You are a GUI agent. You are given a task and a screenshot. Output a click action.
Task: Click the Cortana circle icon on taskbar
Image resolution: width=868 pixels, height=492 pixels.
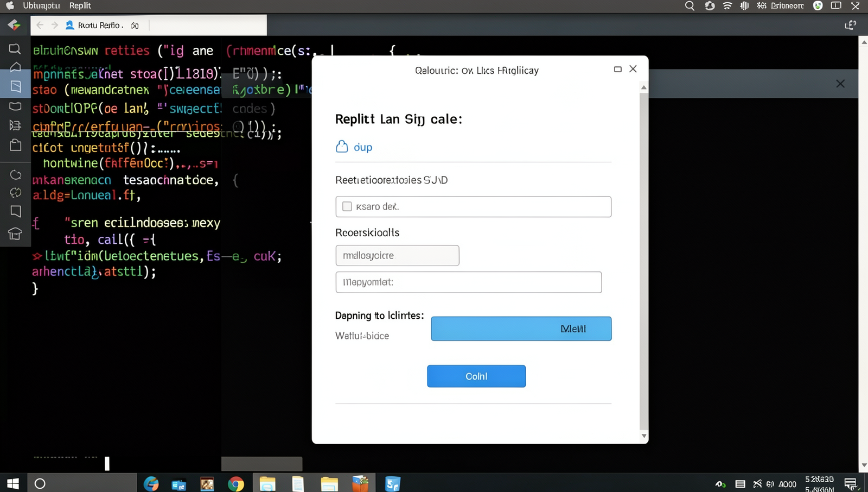pos(40,483)
